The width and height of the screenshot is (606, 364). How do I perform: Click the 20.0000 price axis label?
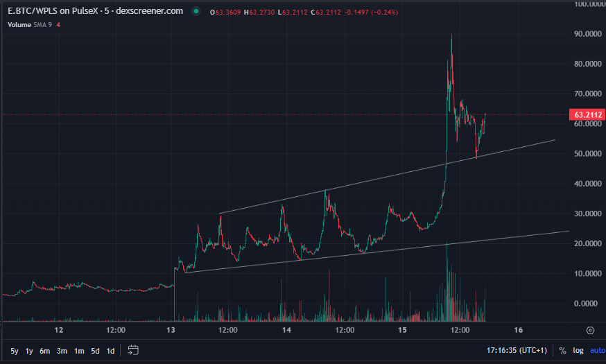(x=588, y=243)
